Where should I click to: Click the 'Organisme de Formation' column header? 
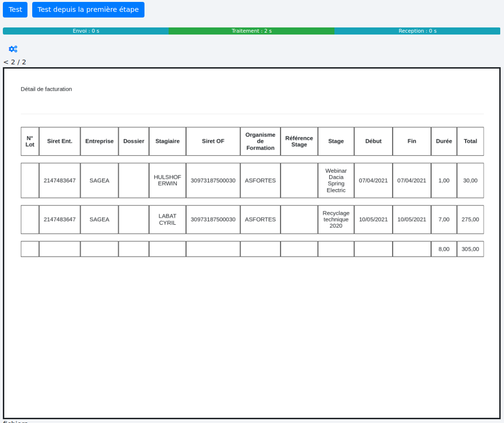260,141
